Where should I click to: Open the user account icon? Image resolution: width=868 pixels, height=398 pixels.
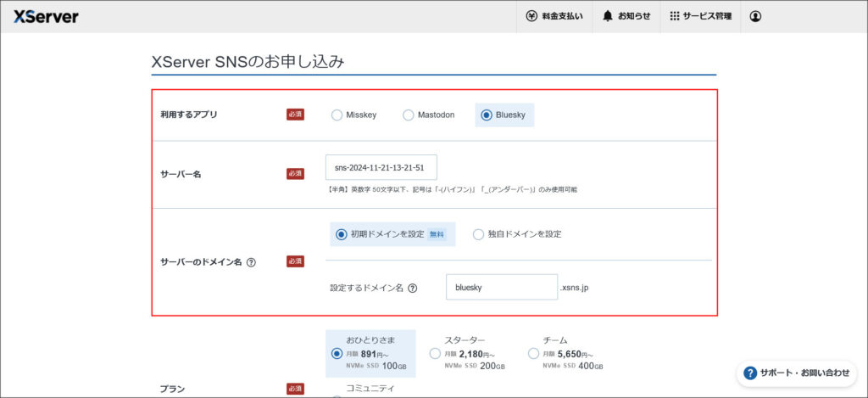click(755, 17)
